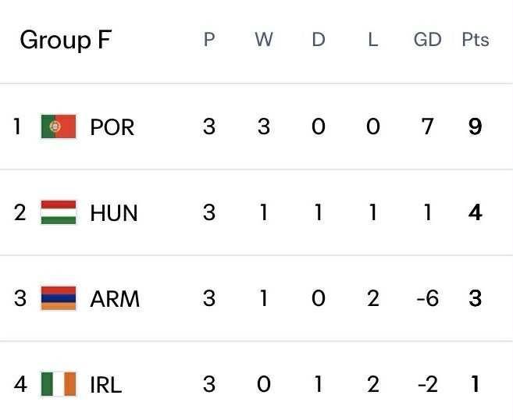Viewport: 513px width, 420px height.
Task: Select the POR team name
Action: pos(112,127)
